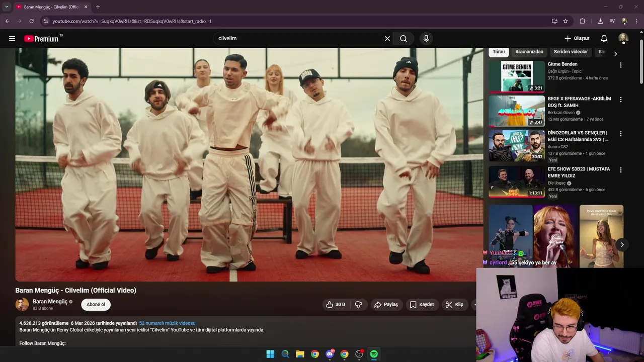Click the Aurora CS2 channel name

click(558, 147)
